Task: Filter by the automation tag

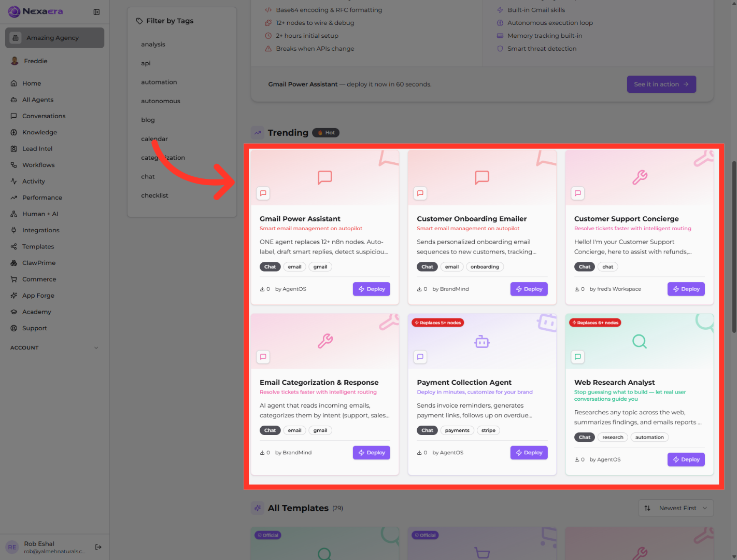Action: [x=159, y=82]
